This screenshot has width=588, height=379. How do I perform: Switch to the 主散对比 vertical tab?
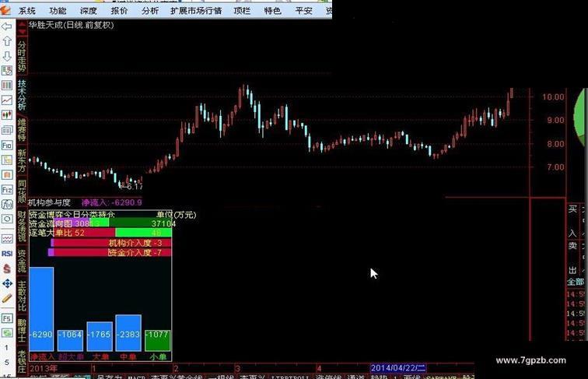coord(22,297)
